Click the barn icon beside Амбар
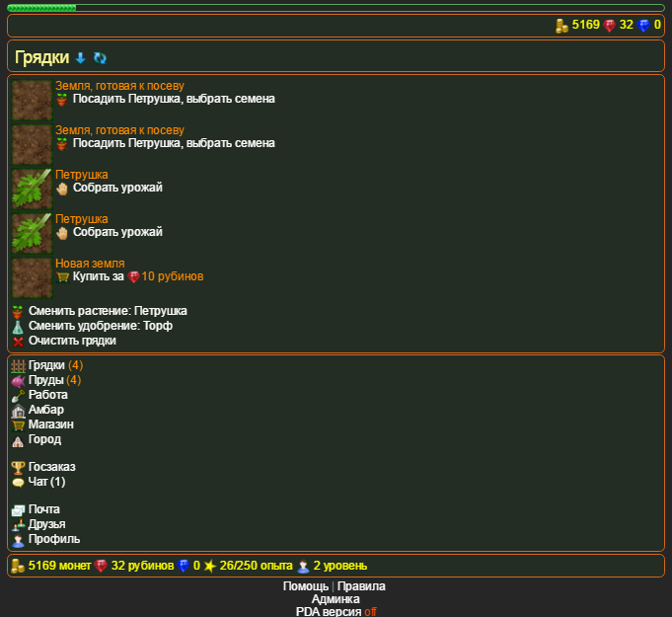This screenshot has height=617, width=672. point(18,412)
